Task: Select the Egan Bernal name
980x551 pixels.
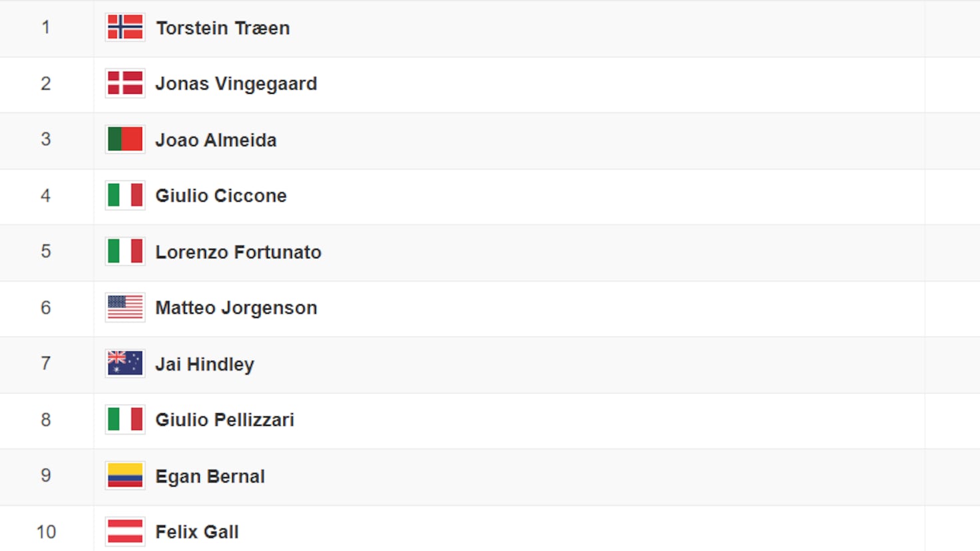Action: [x=210, y=476]
